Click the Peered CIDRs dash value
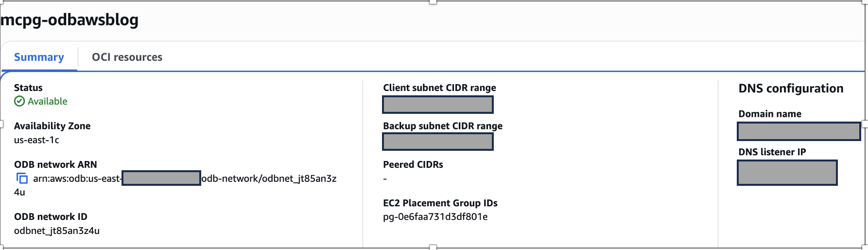The width and height of the screenshot is (868, 250). 385,179
